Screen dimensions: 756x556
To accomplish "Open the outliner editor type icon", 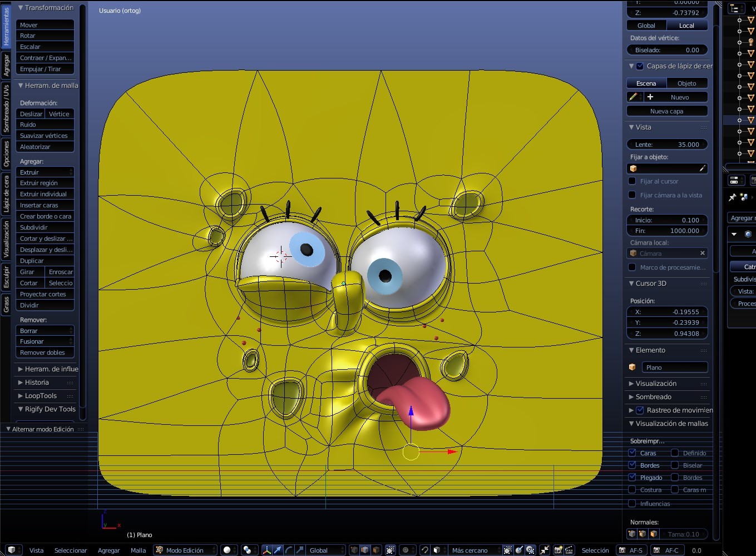I will pyautogui.click(x=737, y=8).
